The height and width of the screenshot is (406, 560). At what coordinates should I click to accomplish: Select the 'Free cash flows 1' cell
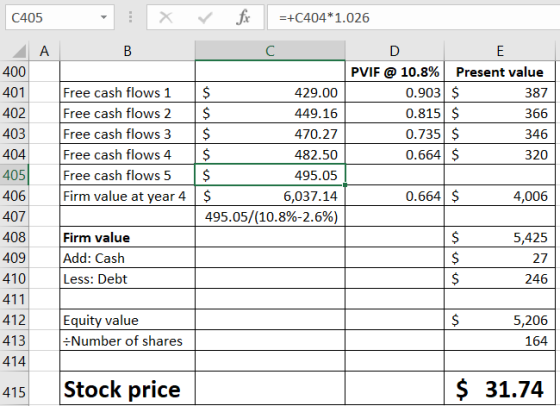[x=128, y=92]
